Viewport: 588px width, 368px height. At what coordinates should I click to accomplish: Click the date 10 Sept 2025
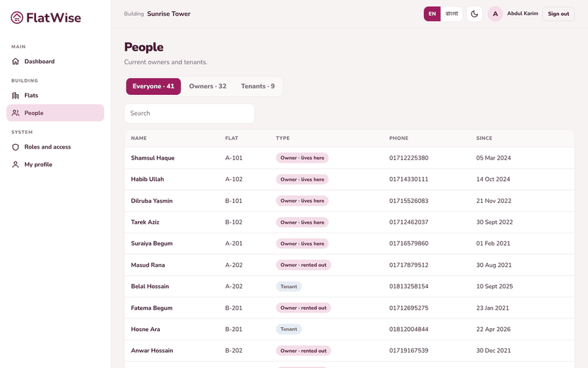click(x=495, y=287)
